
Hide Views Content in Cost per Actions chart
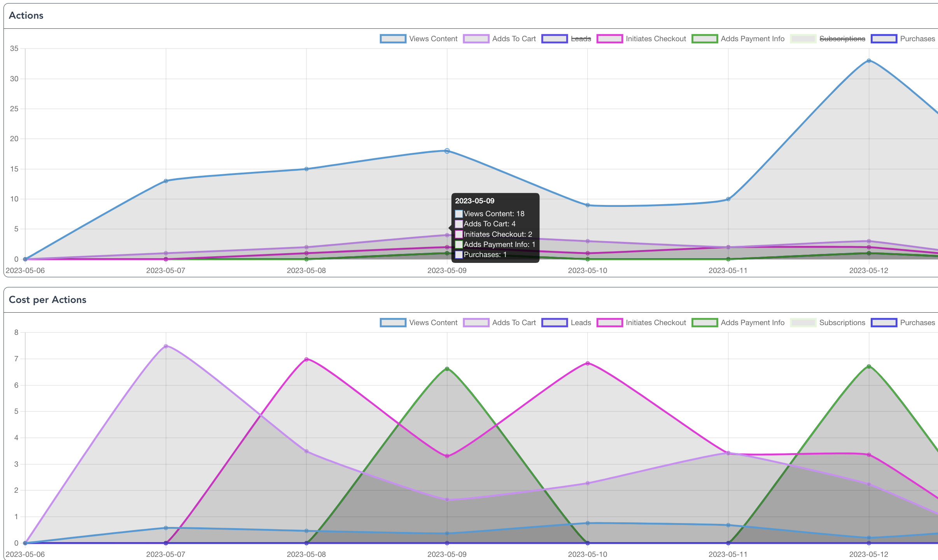click(433, 323)
